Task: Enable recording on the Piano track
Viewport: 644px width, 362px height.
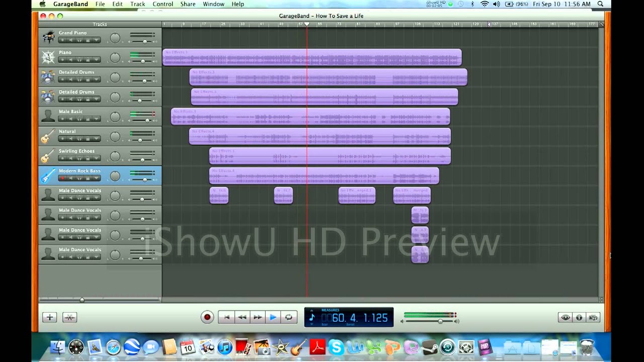Action: tap(62, 60)
